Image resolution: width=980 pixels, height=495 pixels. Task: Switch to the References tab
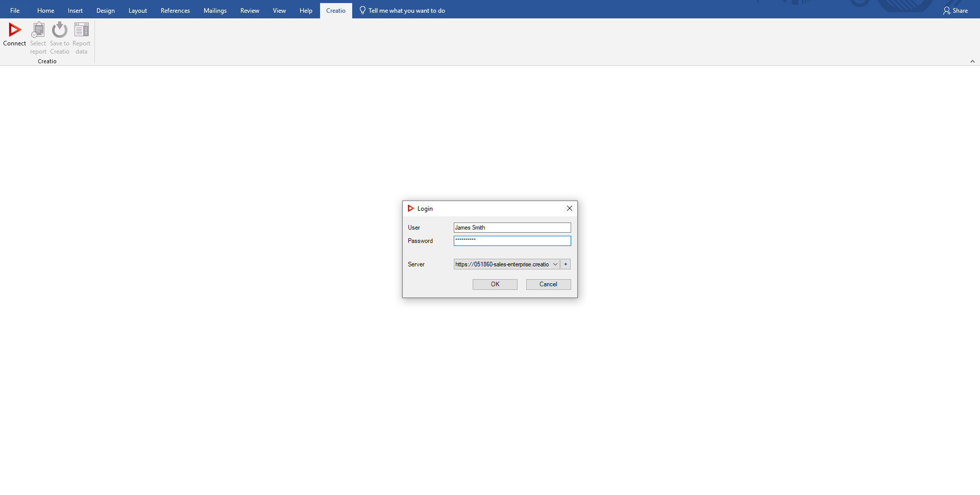pyautogui.click(x=175, y=11)
